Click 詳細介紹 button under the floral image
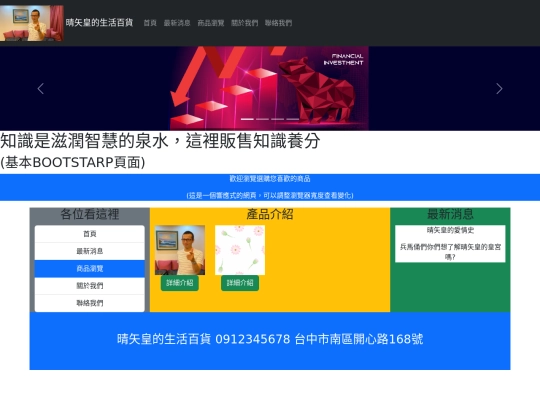This screenshot has height=405, width=540. 240,283
